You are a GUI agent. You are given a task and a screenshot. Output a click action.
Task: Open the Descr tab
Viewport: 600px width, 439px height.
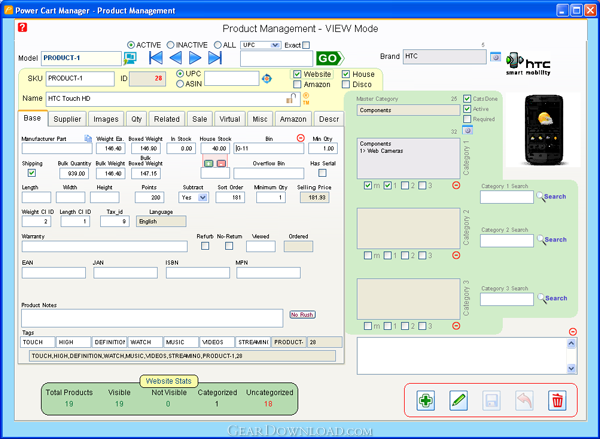[x=329, y=119]
